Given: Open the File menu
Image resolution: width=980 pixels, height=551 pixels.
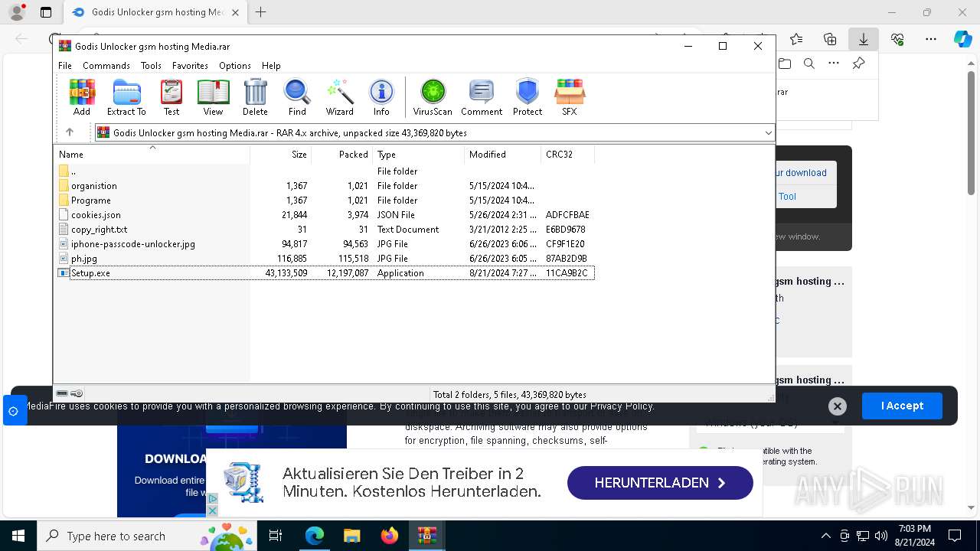Looking at the screenshot, I should [x=65, y=66].
